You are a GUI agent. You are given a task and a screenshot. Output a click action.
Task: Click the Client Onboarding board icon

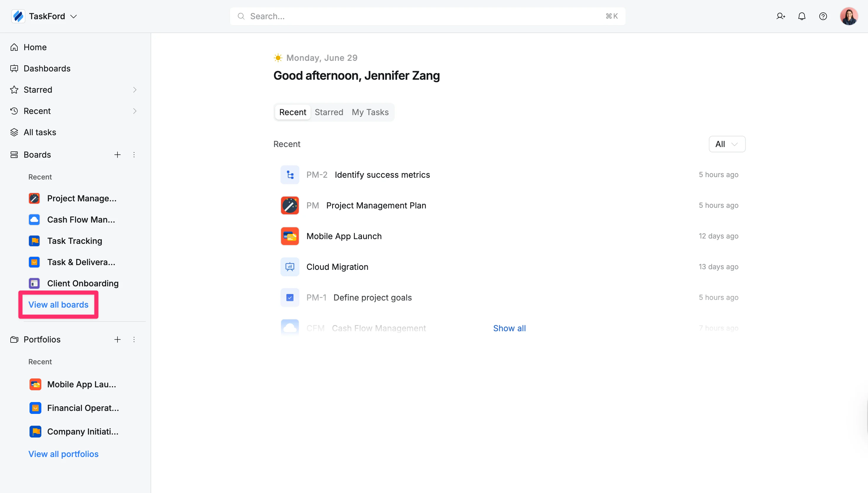pos(34,283)
